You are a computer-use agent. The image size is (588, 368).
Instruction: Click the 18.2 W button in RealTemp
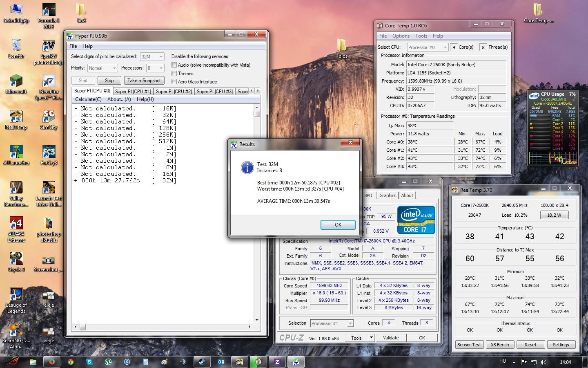click(554, 215)
